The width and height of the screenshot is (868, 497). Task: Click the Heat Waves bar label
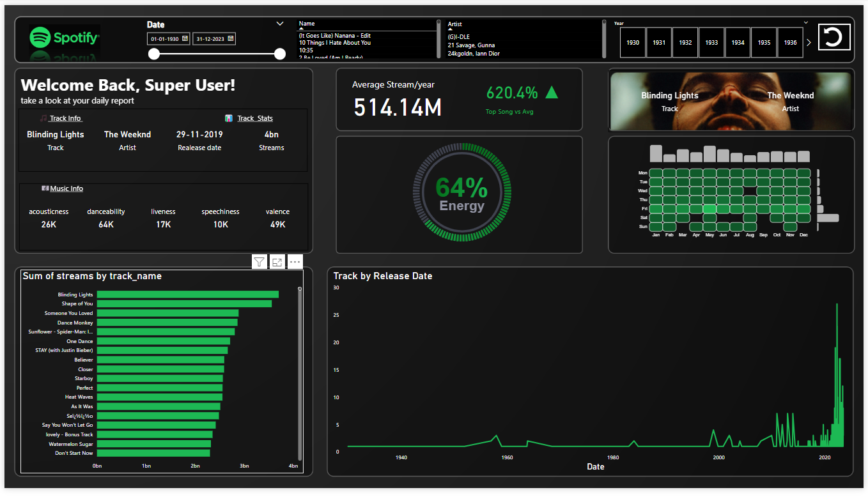pos(79,397)
